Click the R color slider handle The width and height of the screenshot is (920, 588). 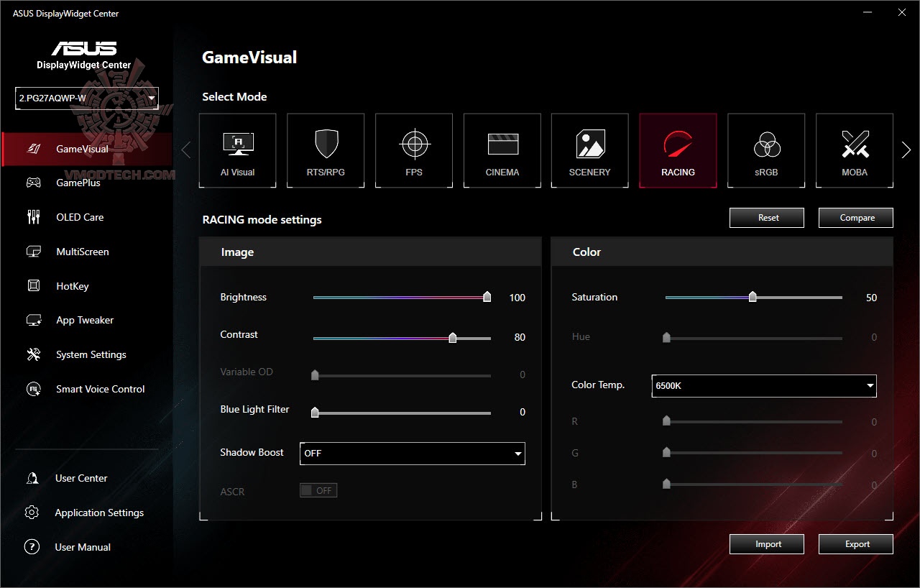(x=666, y=421)
